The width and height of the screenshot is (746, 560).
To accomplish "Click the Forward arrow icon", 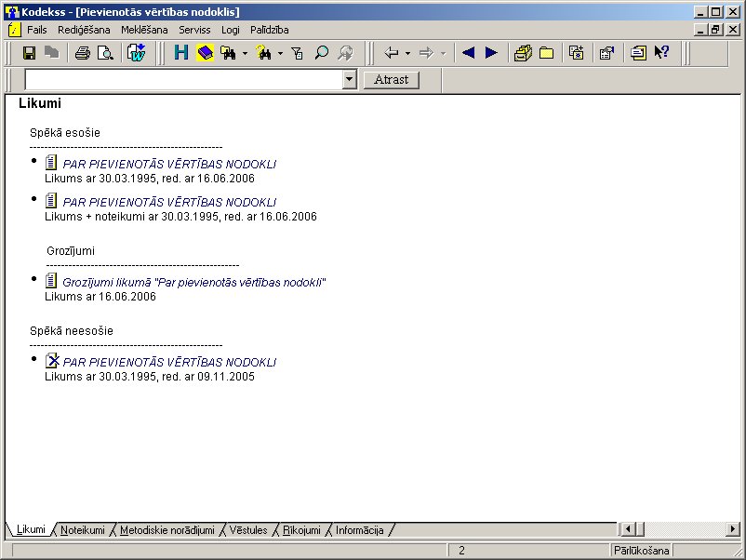I will [426, 53].
